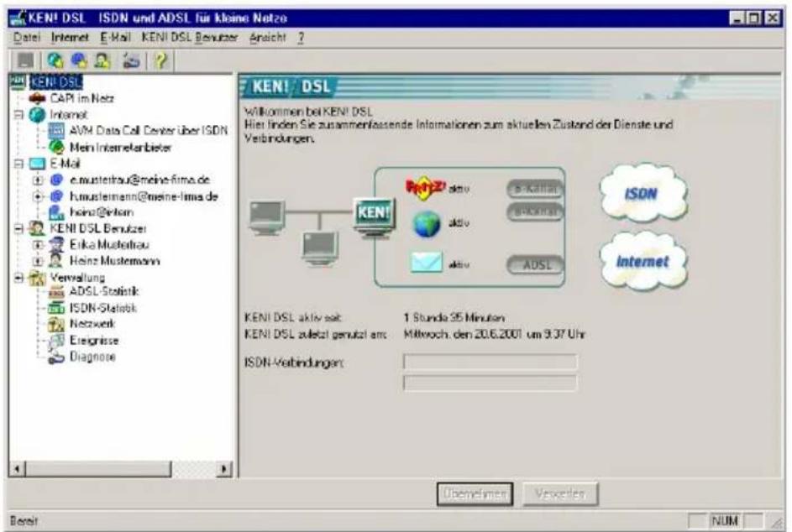Screen dimensions: 792x532
Task: Click the second ISDN-Verbindungen field
Action: [x=490, y=383]
